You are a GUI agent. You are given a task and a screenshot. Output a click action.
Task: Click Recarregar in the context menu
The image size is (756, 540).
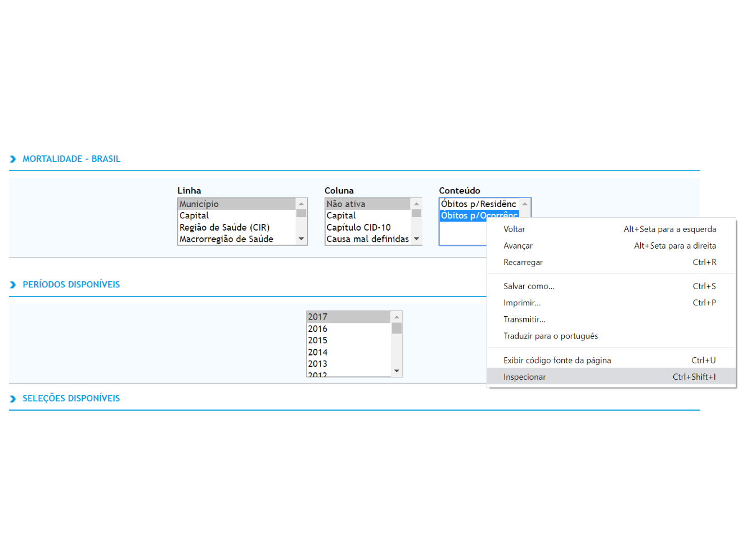tap(523, 262)
